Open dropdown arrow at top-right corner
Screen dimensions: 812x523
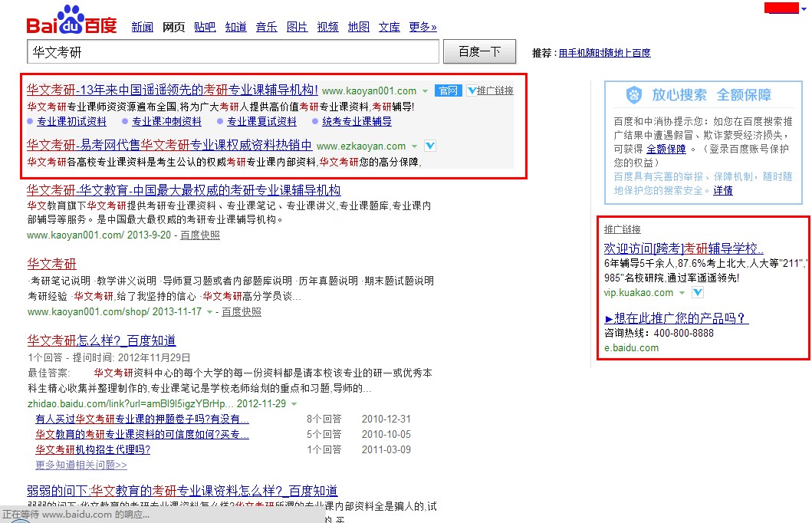[x=804, y=8]
